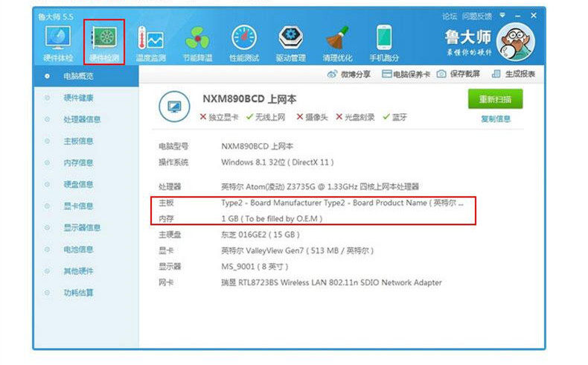Click the Type2 - Board Manufacturer motherboard value

(342, 203)
